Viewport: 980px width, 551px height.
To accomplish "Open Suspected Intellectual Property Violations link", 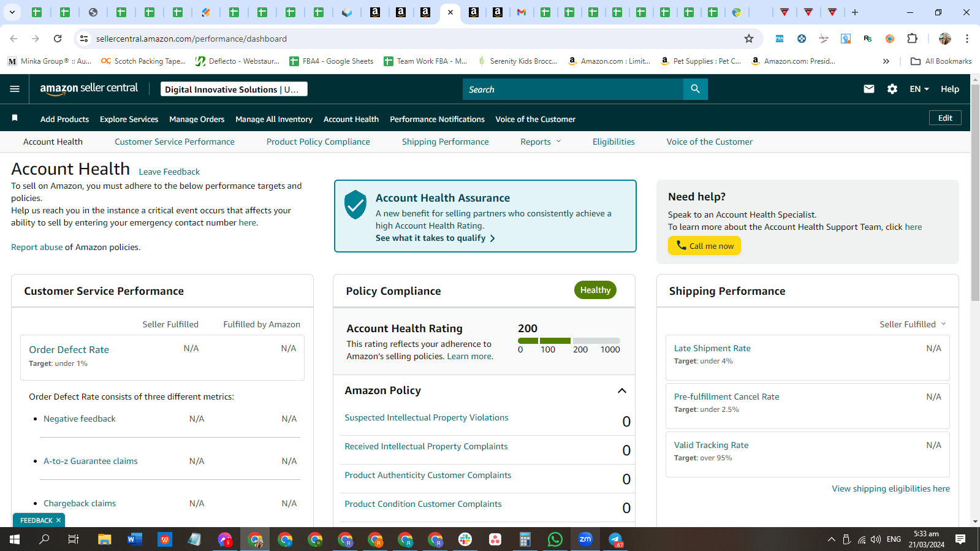I will (427, 417).
